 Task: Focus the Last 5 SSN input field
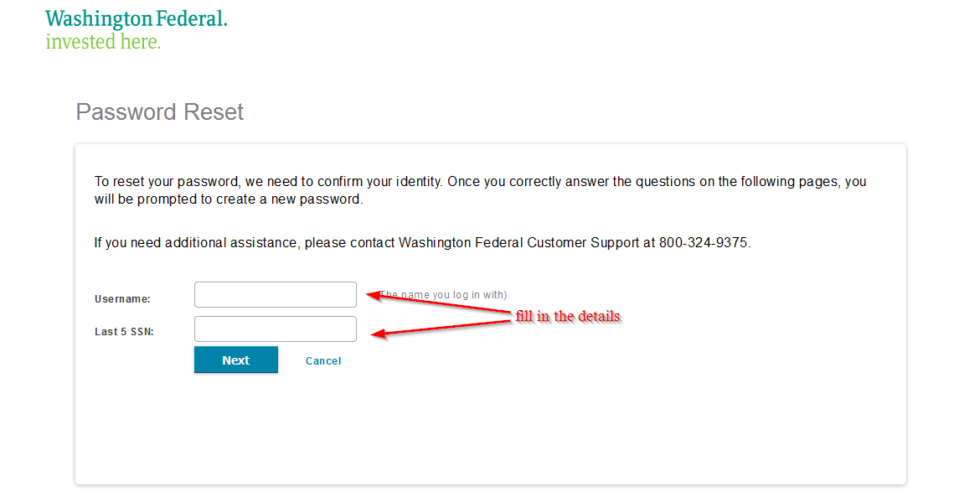[275, 329]
